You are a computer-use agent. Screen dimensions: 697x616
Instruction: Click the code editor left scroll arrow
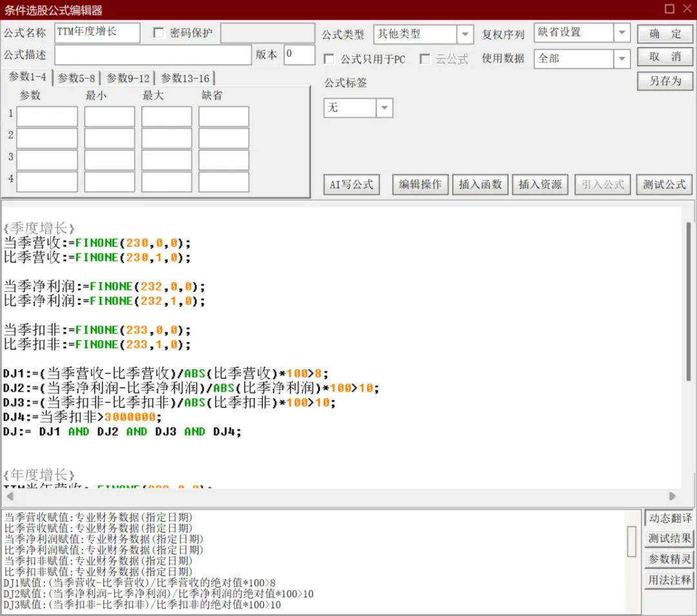10,496
